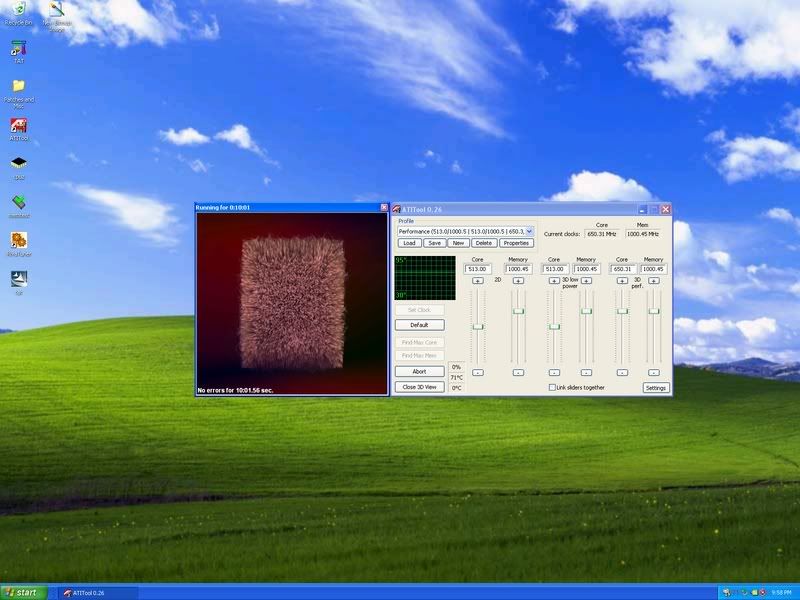Click the ATITool 0.26 taskbar button
The width and height of the screenshot is (800, 600).
(x=100, y=593)
